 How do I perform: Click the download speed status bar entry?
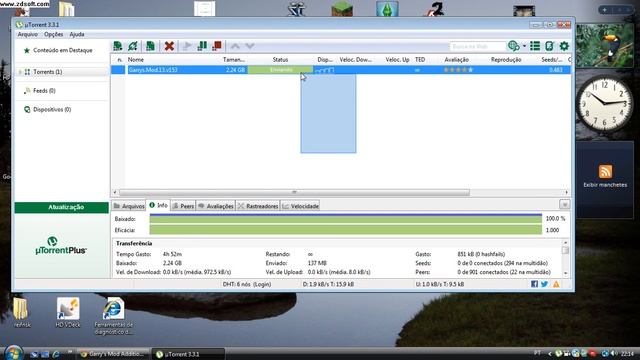pos(328,284)
